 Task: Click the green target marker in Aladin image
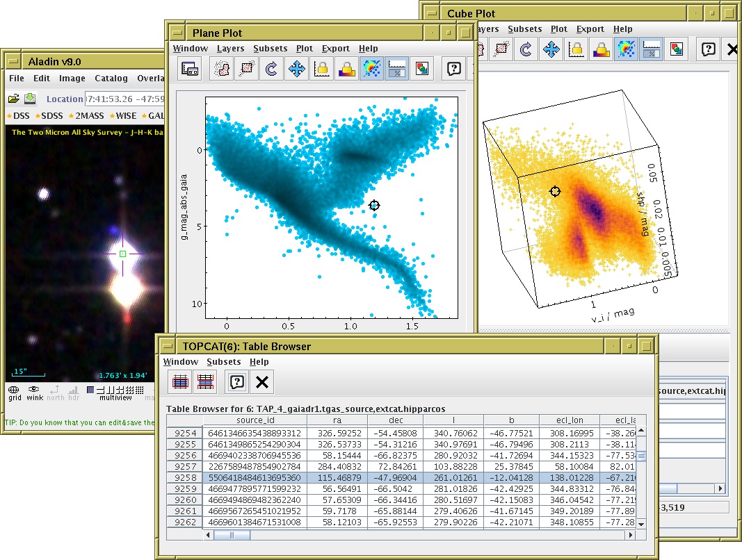(122, 254)
